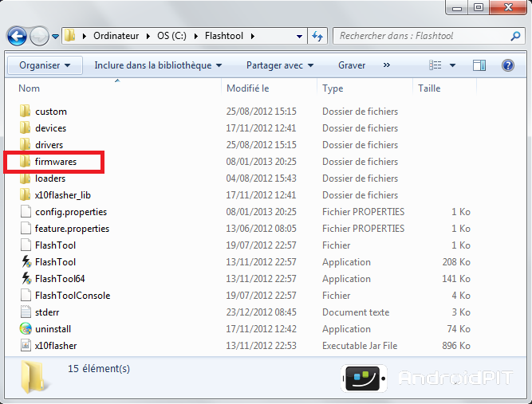Viewport: 532px width, 404px height.
Task: Open the recent pages dropdown arrow
Action: click(x=56, y=37)
